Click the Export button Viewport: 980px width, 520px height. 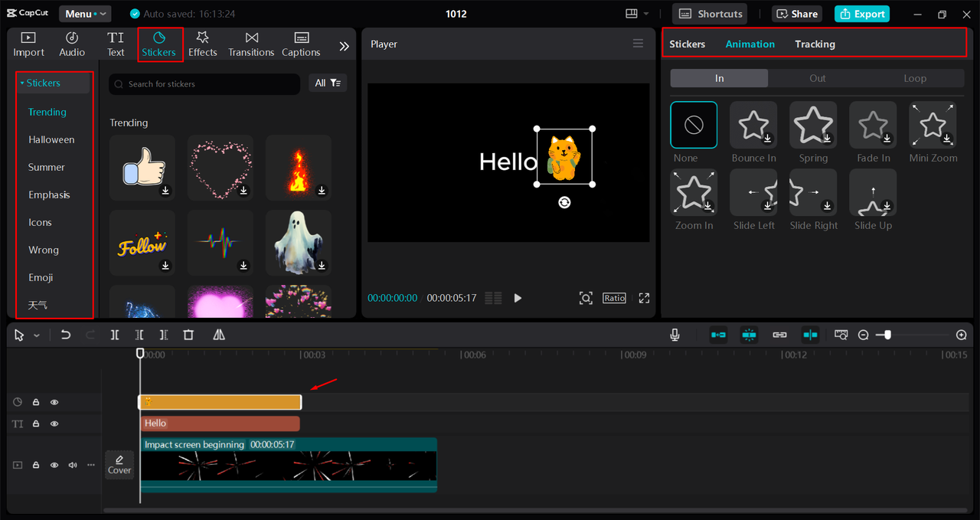[862, 14]
